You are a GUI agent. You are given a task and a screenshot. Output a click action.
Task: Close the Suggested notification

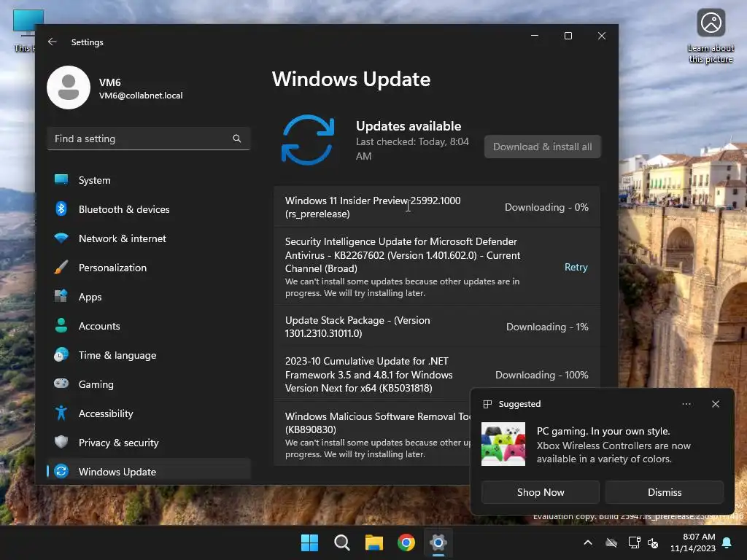coord(716,404)
